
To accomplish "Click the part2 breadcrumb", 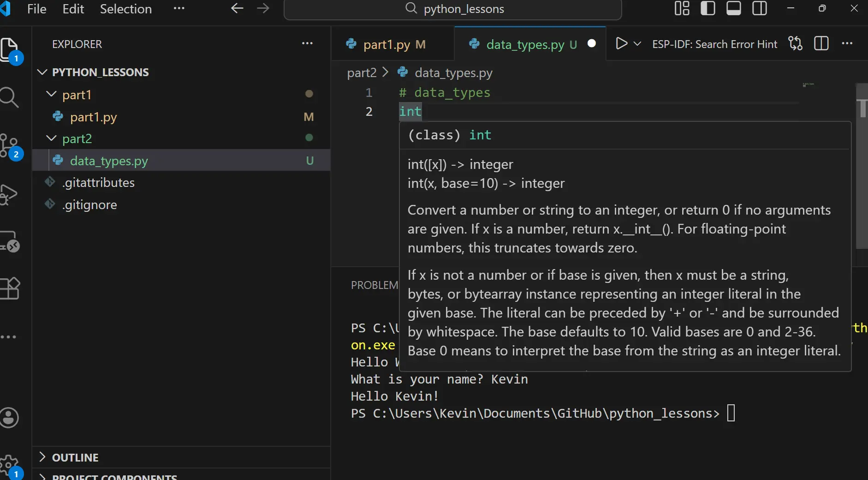I will click(362, 73).
